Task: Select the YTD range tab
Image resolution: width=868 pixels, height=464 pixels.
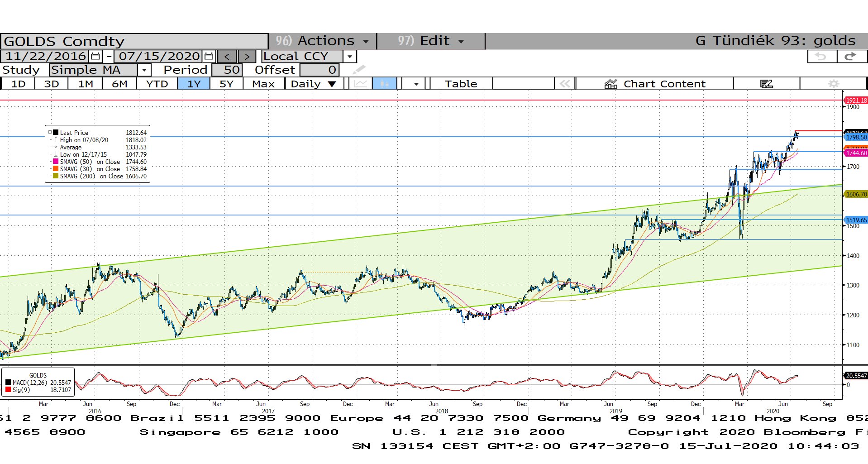Action: [x=157, y=84]
